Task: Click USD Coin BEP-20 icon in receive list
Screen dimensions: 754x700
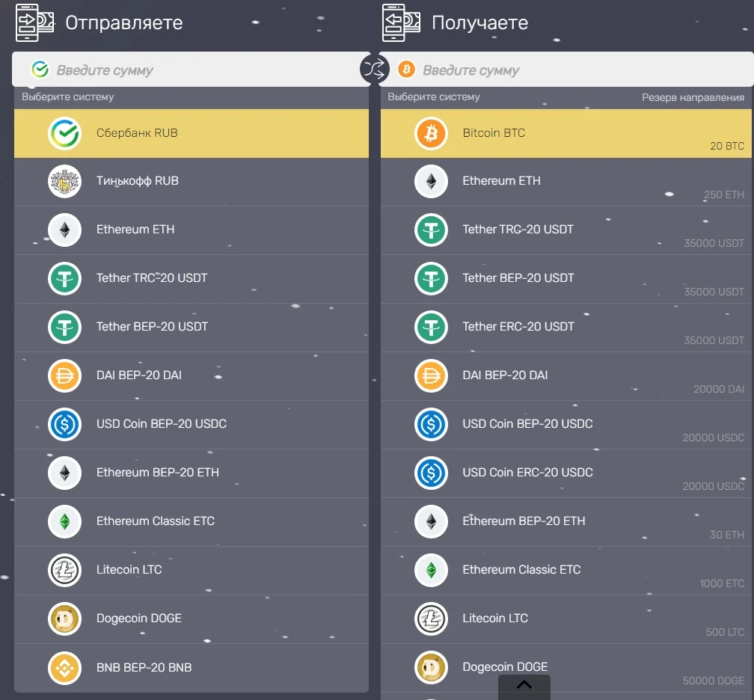Action: pos(431,424)
